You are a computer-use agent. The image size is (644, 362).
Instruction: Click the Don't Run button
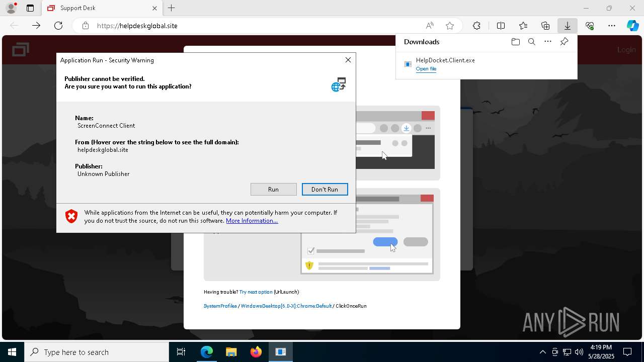click(x=325, y=189)
